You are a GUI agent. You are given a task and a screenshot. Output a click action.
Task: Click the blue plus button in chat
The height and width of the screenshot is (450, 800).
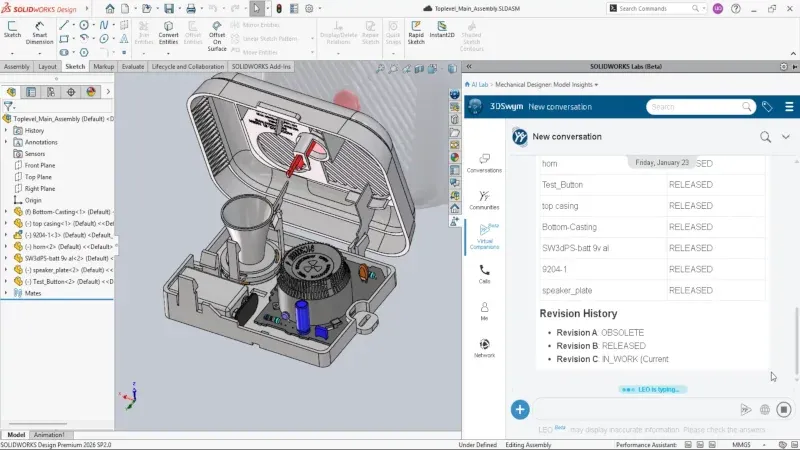520,410
